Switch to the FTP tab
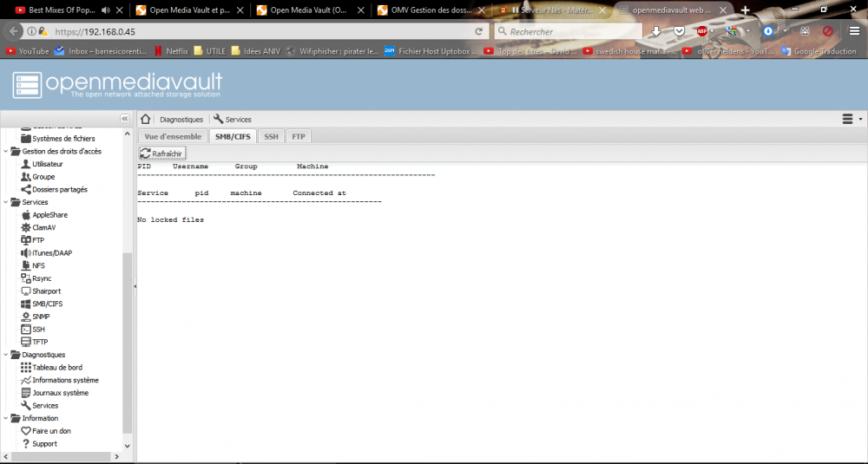This screenshot has width=868, height=464. click(299, 136)
